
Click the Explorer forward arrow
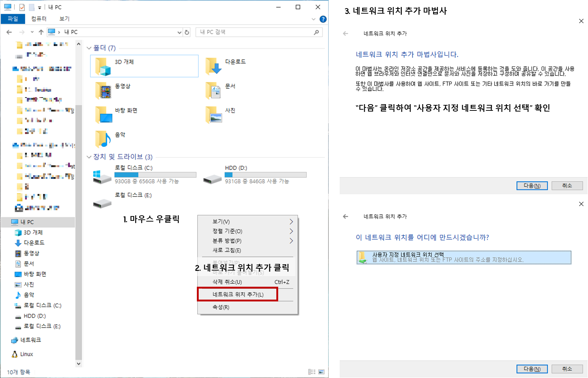pos(22,32)
